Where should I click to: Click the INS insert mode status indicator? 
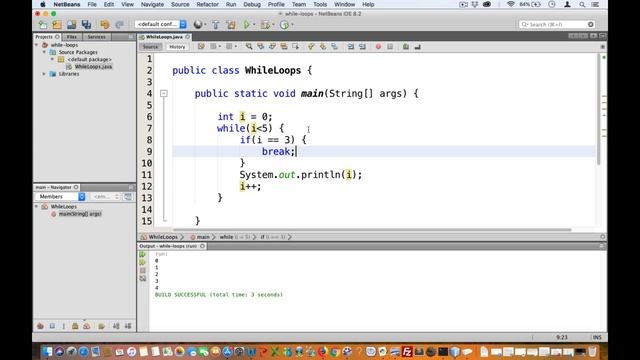597,338
